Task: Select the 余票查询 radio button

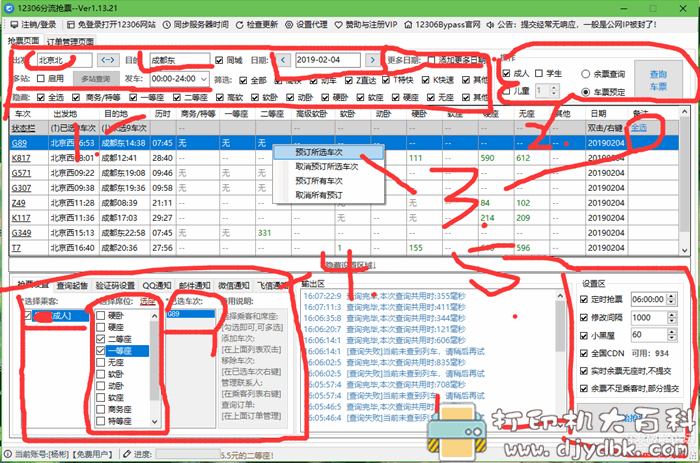Action: pos(585,74)
